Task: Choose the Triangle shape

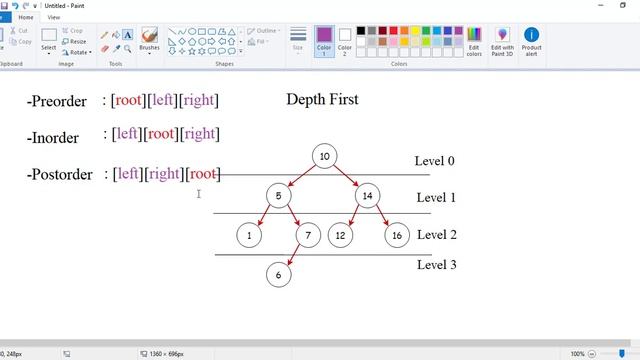Action: pyautogui.click(x=231, y=31)
